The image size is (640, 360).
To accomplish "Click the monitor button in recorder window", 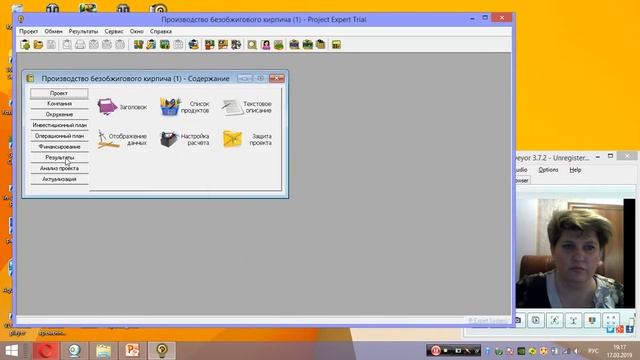I will pos(592,320).
